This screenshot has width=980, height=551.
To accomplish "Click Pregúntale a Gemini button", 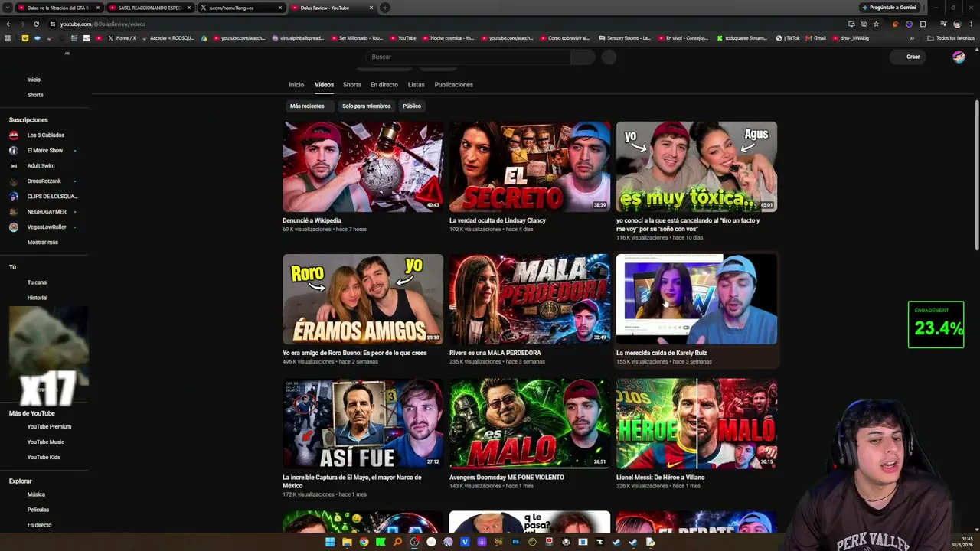I will (889, 8).
